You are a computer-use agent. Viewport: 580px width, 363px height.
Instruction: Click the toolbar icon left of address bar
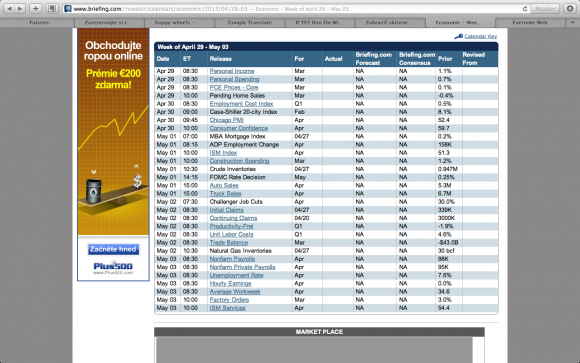(52, 9)
